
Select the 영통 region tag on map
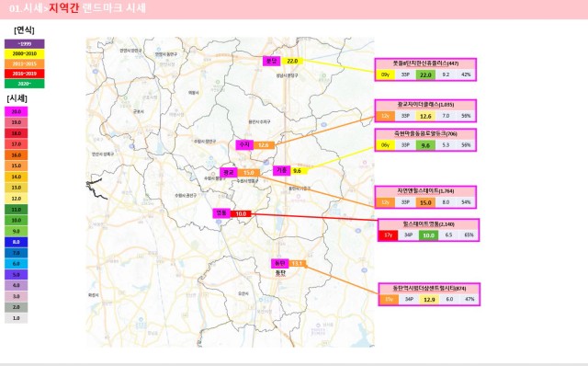click(221, 213)
